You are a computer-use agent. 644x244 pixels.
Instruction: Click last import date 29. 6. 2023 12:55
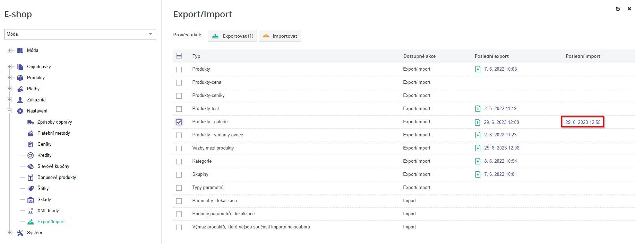pos(583,122)
